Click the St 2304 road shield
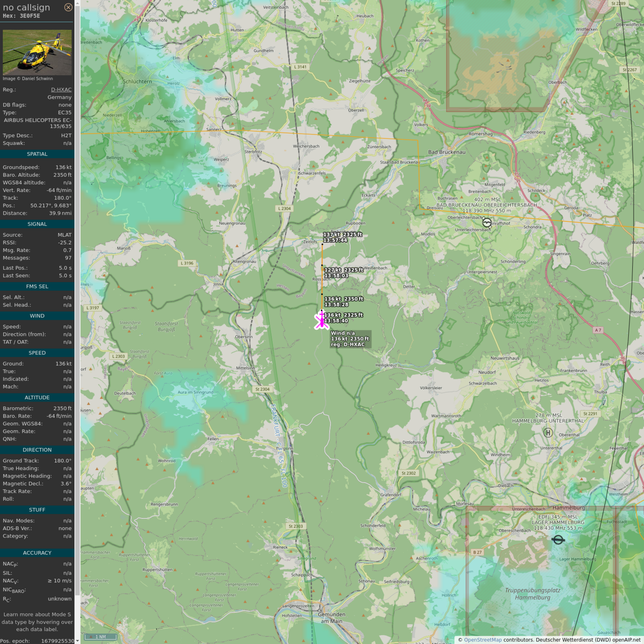Image resolution: width=644 pixels, height=644 pixels. (262, 389)
